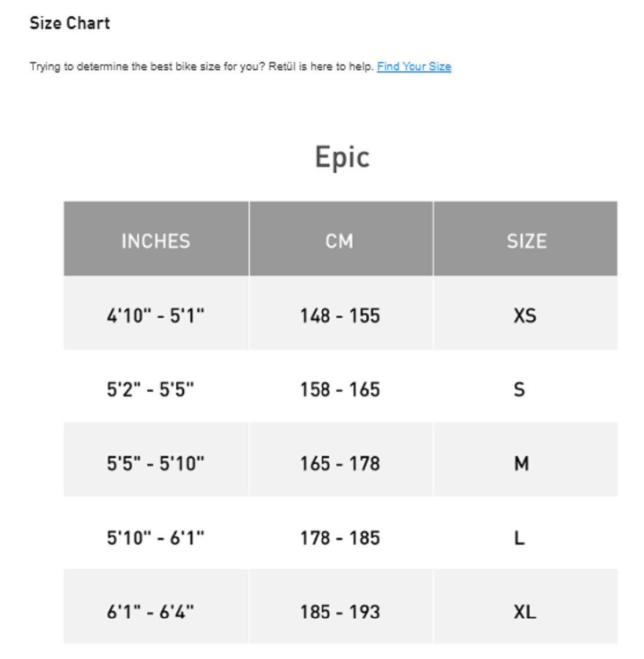Image resolution: width=644 pixels, height=659 pixels.
Task: Click the Epic table title
Action: point(342,157)
